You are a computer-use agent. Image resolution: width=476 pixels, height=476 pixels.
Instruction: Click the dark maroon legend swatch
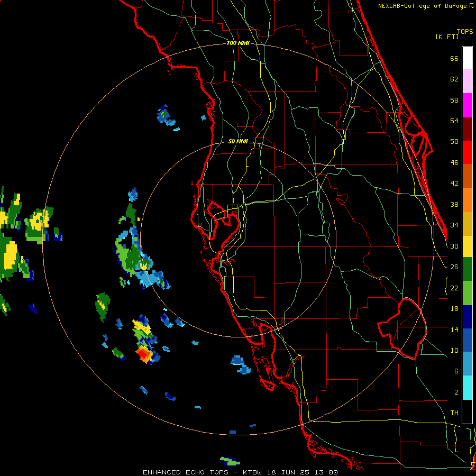[x=467, y=129]
